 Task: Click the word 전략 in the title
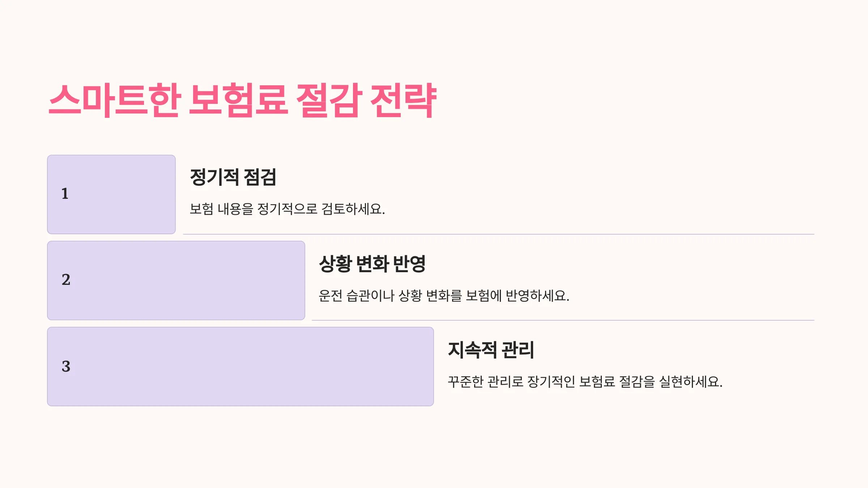404,100
